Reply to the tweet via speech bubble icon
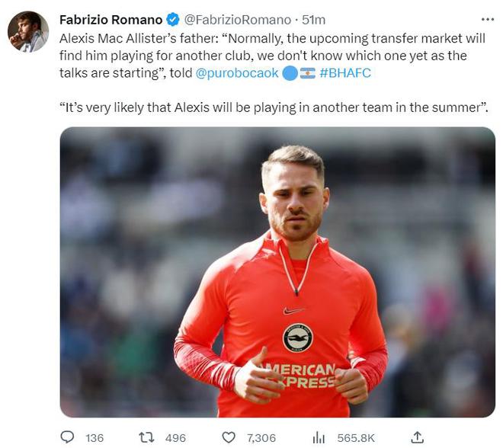The image size is (503, 448). pos(67,437)
